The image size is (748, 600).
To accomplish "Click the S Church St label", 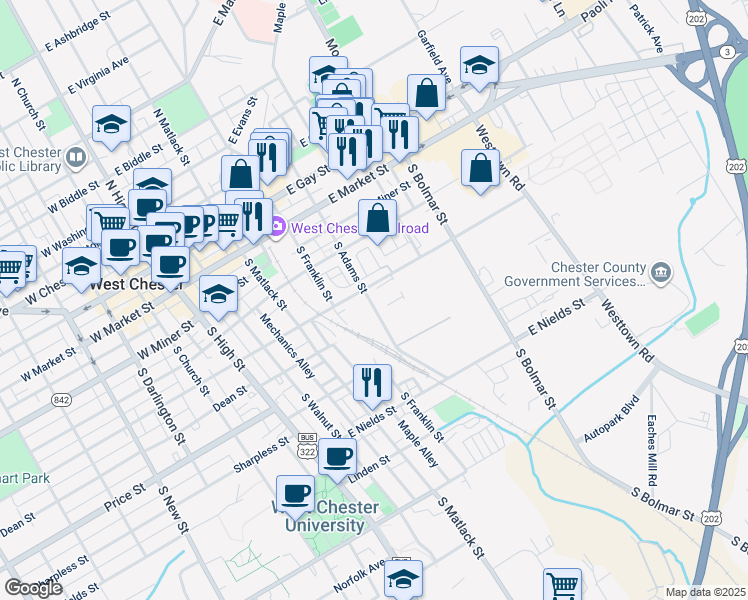I will click(192, 370).
